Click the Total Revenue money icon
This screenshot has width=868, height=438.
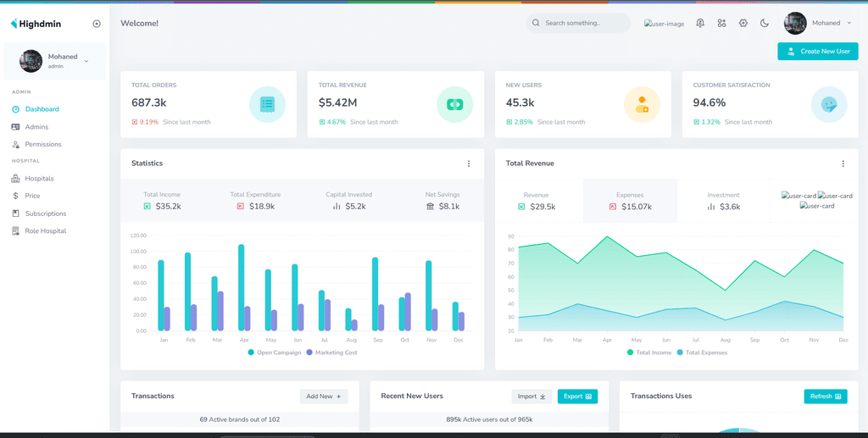(454, 104)
